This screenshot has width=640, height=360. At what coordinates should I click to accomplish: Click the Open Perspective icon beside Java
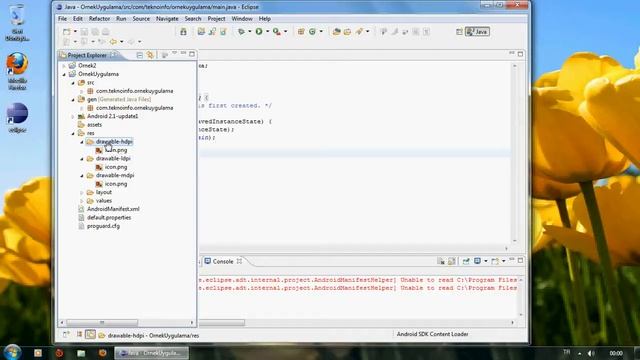pos(459,31)
